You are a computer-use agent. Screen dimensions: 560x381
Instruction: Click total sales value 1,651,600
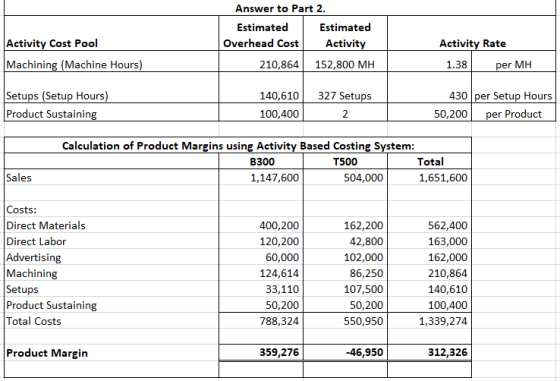430,177
